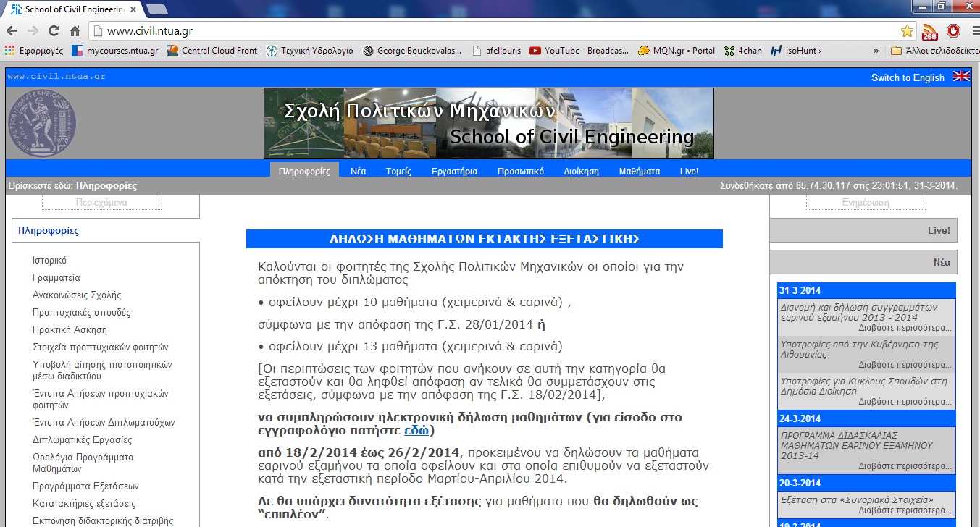Image resolution: width=980 pixels, height=527 pixels.
Task: Expand the hidden bookmarks overflow chevron
Action: point(876,51)
